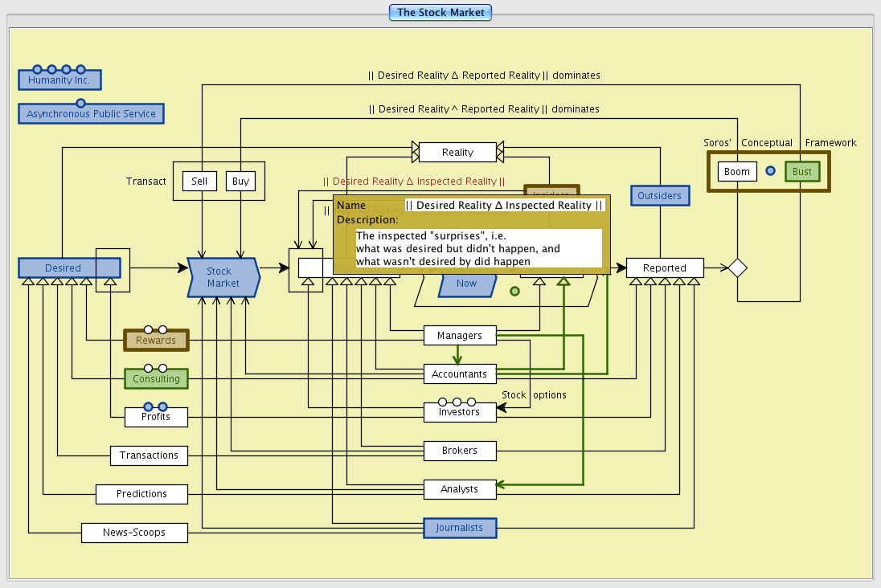Click the blue circle between Boom and Bust
The height and width of the screenshot is (588, 881).
pyautogui.click(x=770, y=171)
